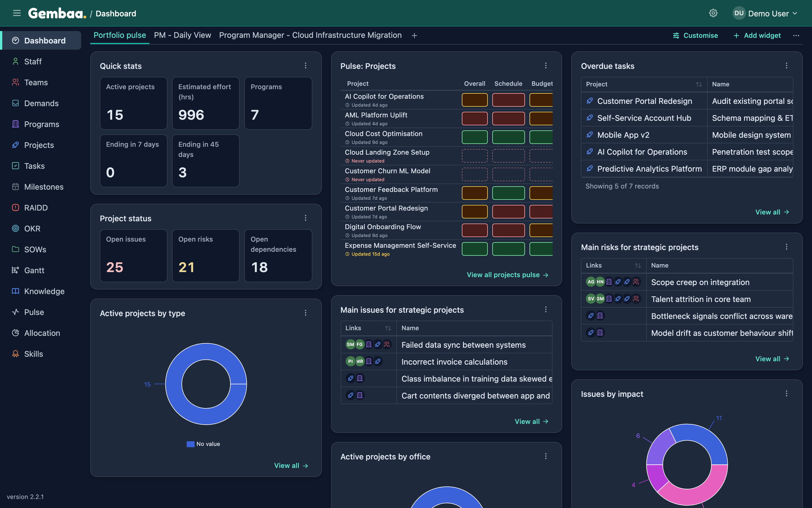Open the Open issues 25 stat card
The image size is (812, 508).
point(133,255)
